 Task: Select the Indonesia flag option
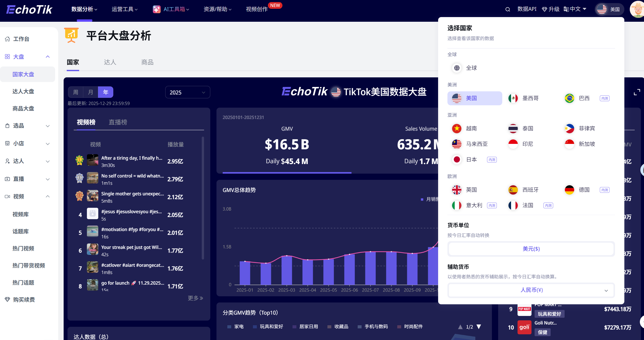click(513, 144)
